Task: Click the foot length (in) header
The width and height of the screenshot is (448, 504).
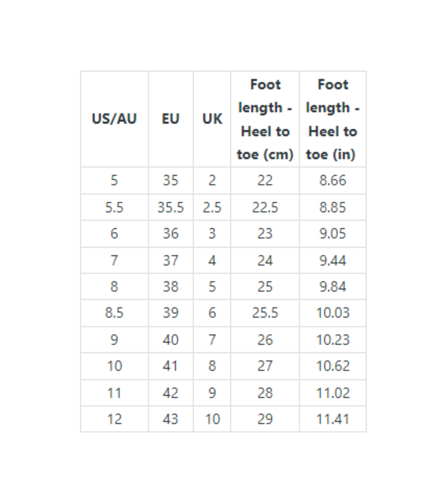Action: pyautogui.click(x=333, y=119)
